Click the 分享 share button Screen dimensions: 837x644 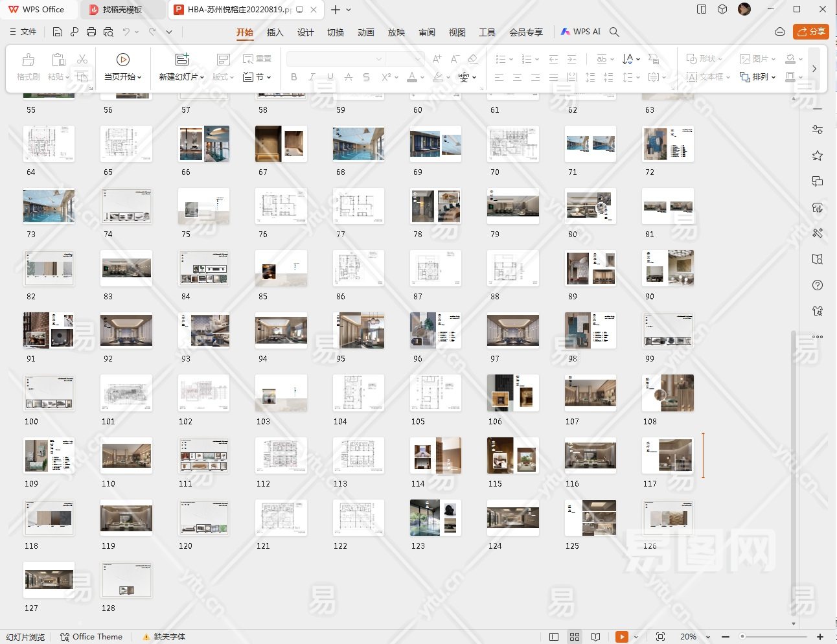[x=811, y=32]
